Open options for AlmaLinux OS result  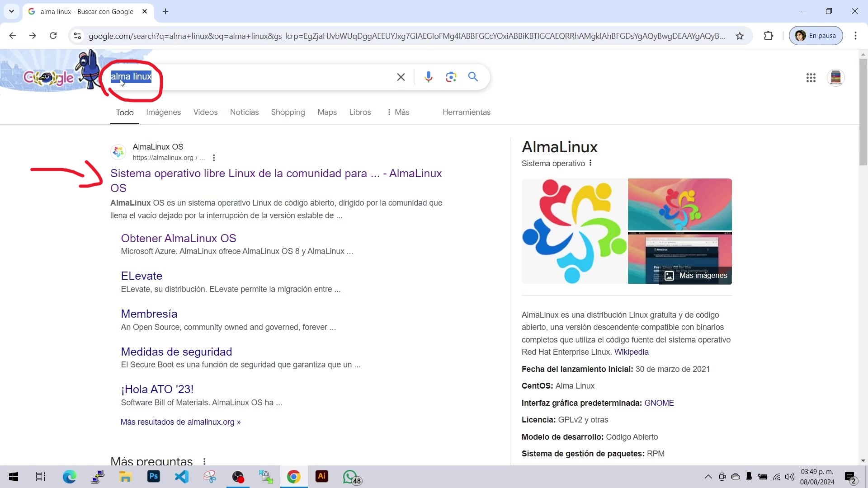pyautogui.click(x=214, y=158)
